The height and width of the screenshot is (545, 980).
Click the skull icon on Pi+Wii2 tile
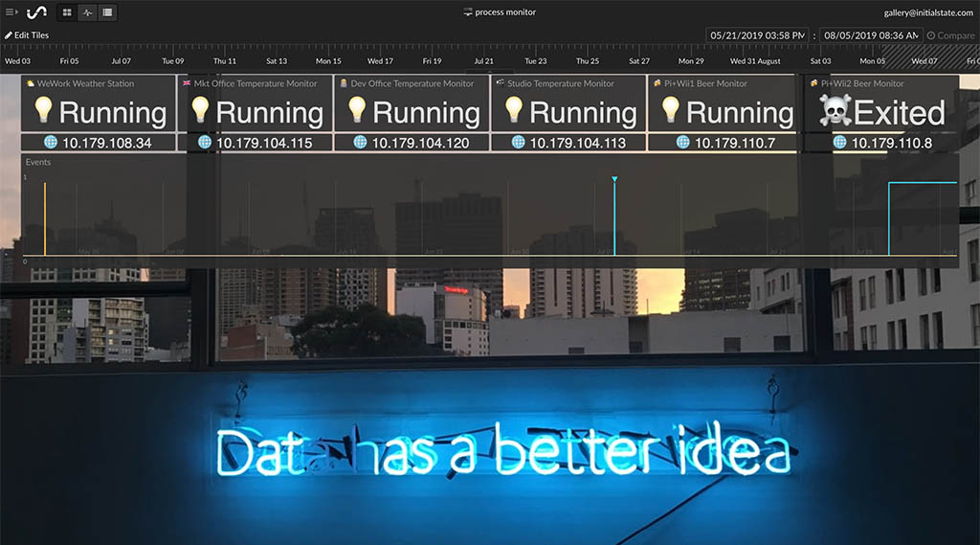[835, 112]
